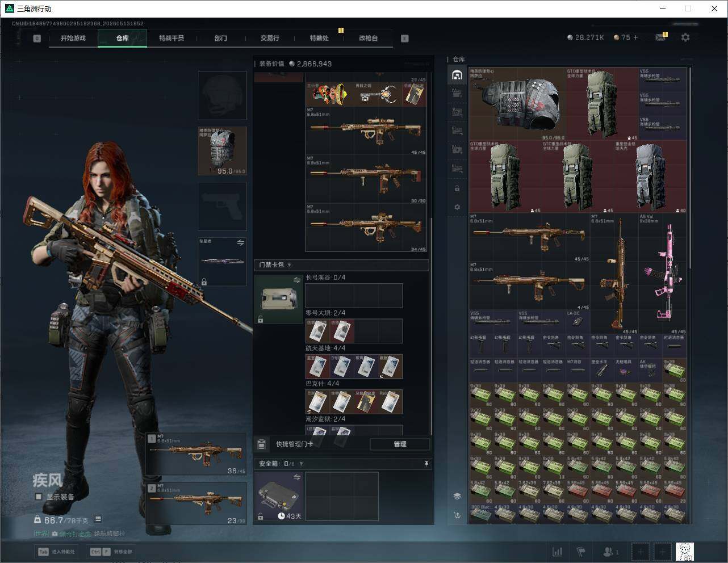Screen dimensions: 728x563
Task: Click the weight details list icon
Action: click(x=98, y=519)
